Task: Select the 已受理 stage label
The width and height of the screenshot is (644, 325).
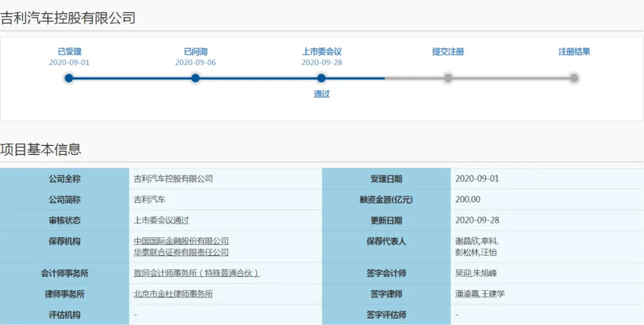Action: (x=69, y=52)
